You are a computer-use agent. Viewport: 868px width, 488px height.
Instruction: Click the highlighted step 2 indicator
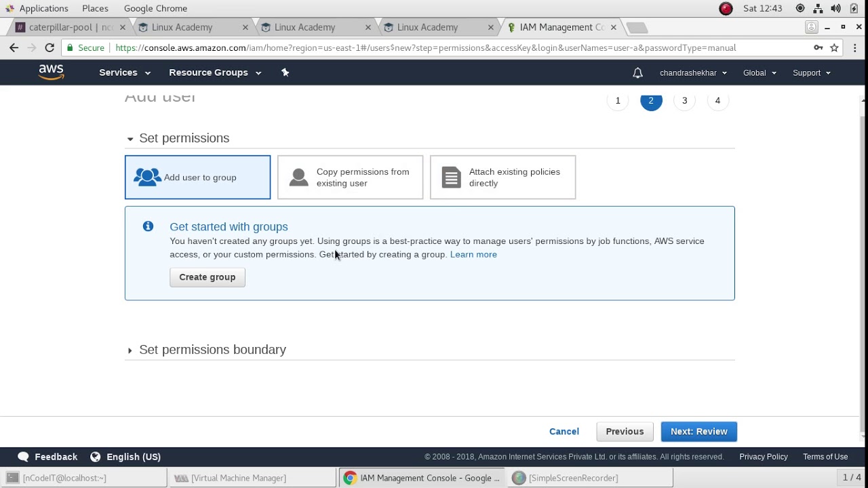coord(651,100)
